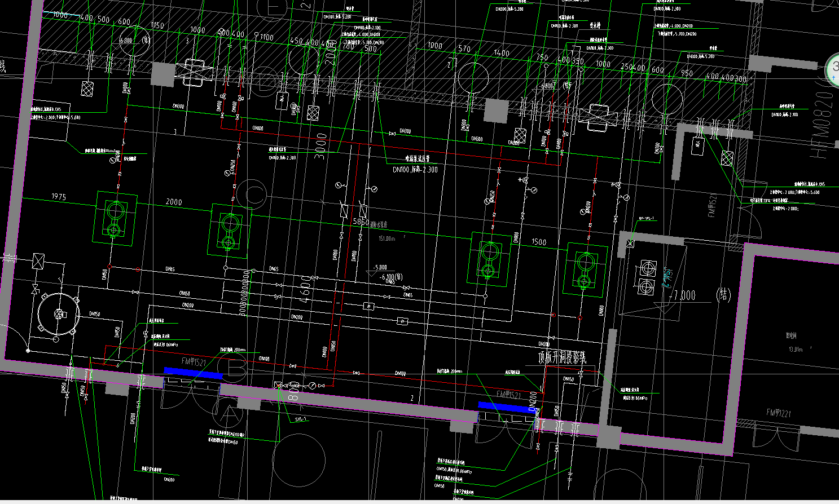The height and width of the screenshot is (504, 839).
Task: Click the 570 dimension text
Action: pyautogui.click(x=464, y=49)
